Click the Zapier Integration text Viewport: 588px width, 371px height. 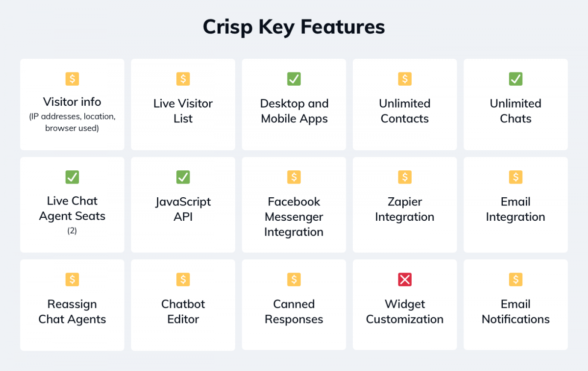[x=405, y=209]
